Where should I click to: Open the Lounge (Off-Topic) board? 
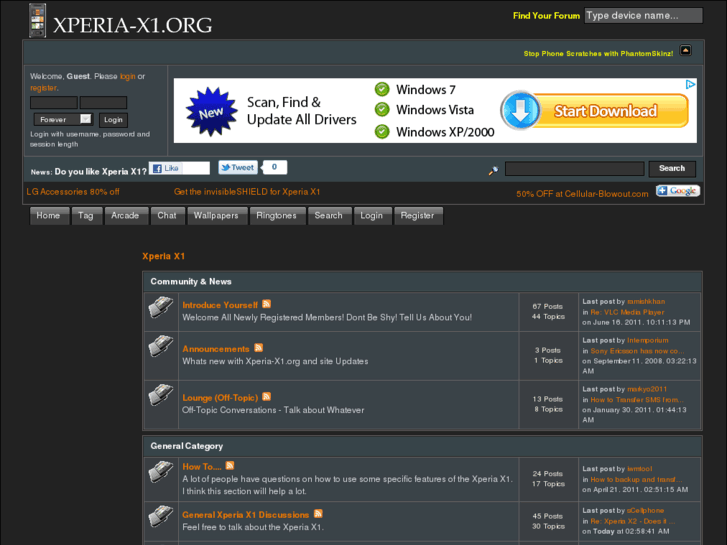[220, 398]
